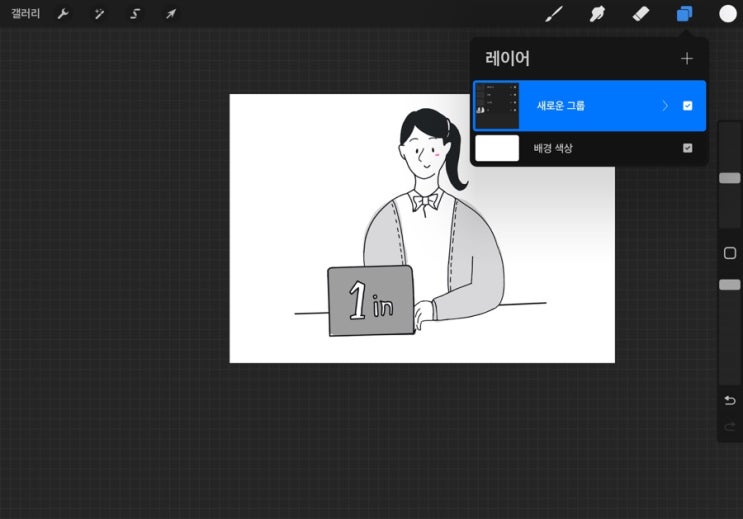Image resolution: width=743 pixels, height=519 pixels.
Task: Add a new layer with plus button
Action: point(687,59)
